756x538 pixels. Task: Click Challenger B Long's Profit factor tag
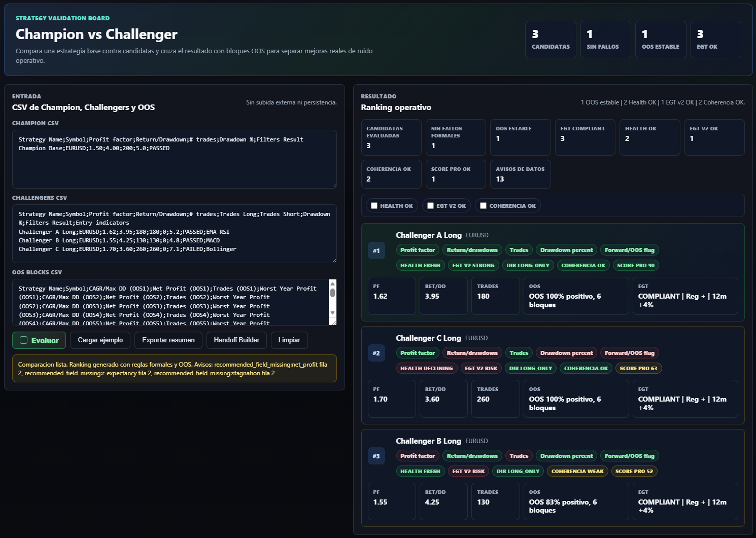click(x=418, y=456)
